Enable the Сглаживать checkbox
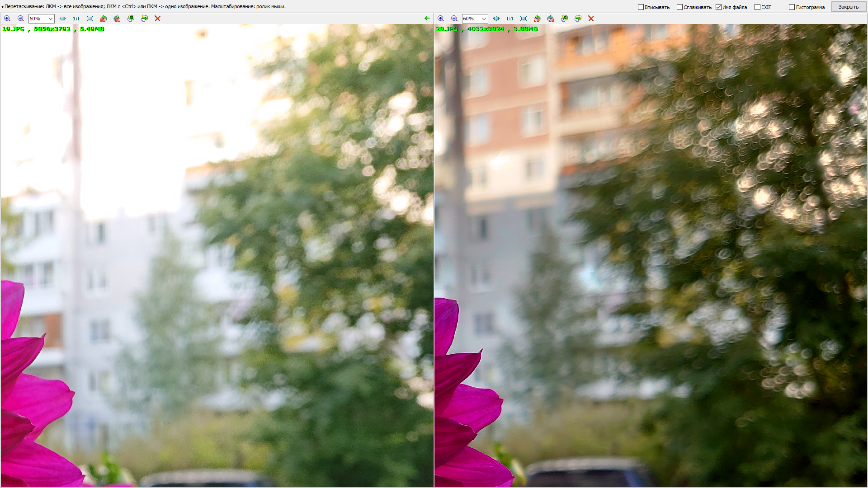The image size is (868, 488). pyautogui.click(x=679, y=7)
